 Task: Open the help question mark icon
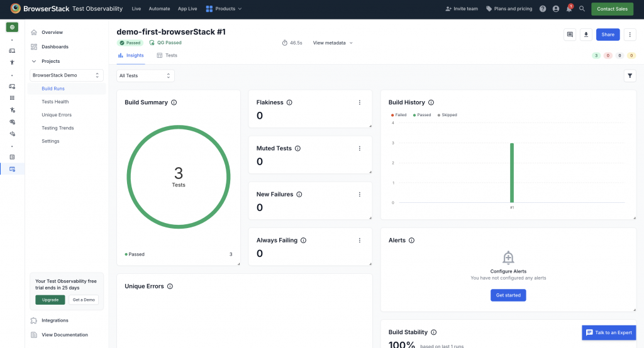tap(543, 9)
